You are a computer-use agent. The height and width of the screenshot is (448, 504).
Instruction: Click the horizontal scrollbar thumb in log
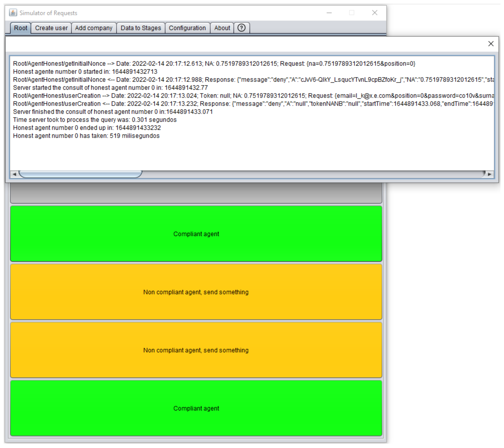click(80, 174)
